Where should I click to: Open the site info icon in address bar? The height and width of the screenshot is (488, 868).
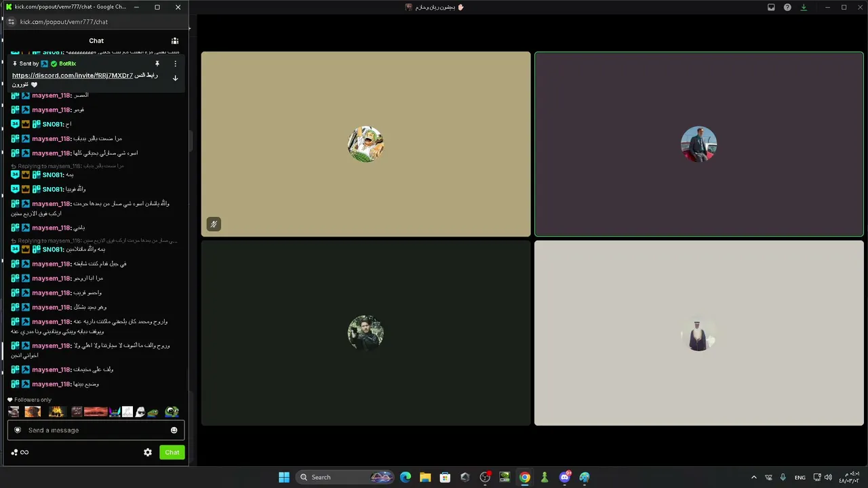(x=11, y=22)
